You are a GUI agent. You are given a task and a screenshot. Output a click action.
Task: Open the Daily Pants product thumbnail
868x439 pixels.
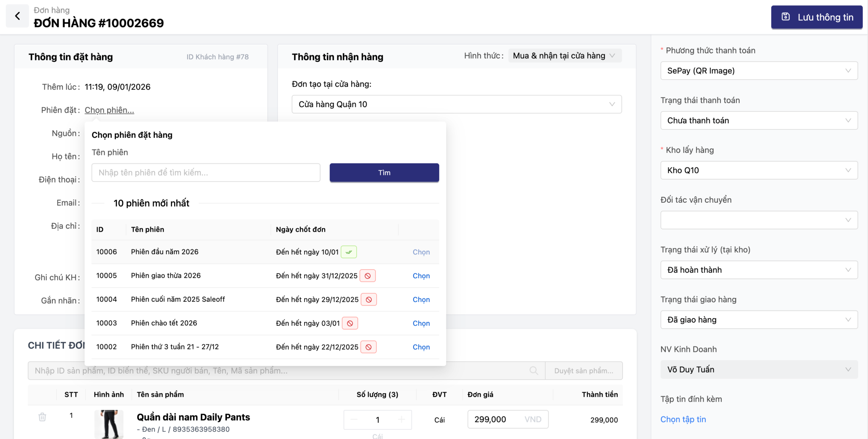point(109,424)
